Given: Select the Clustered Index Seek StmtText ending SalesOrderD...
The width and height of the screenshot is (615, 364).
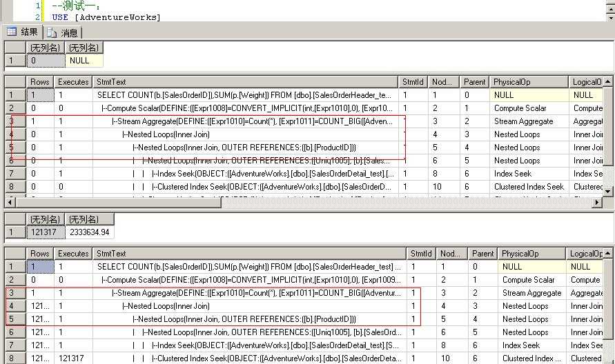Looking at the screenshot, I should point(245,187).
